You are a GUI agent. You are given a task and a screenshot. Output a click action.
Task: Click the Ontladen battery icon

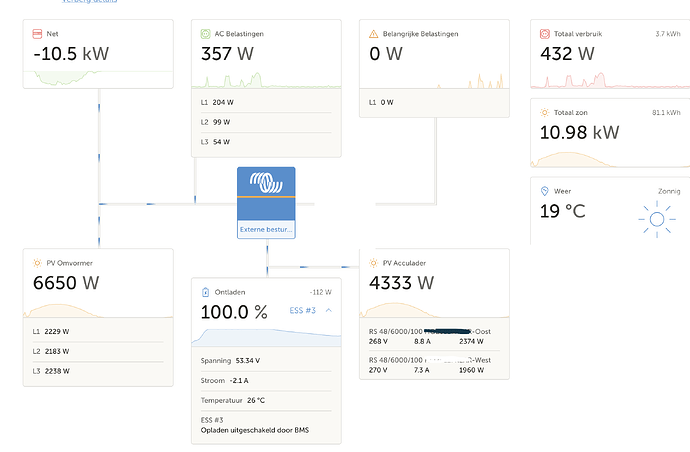point(206,292)
